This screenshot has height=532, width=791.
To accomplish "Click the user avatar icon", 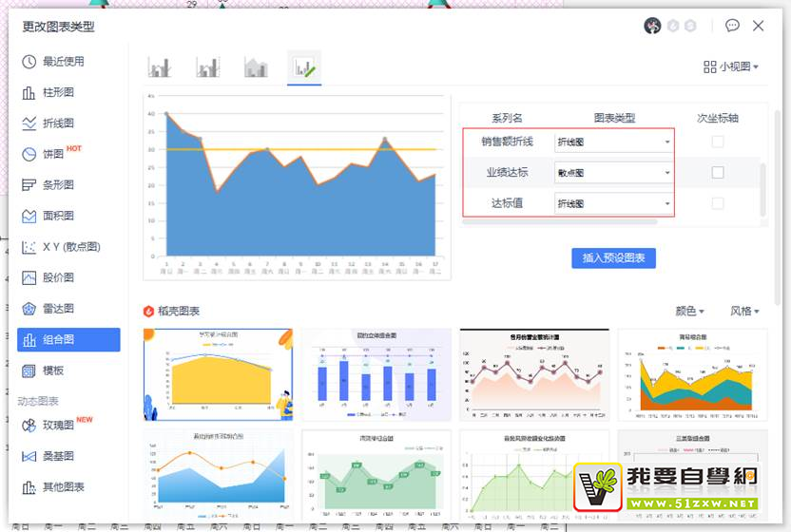I will click(652, 27).
